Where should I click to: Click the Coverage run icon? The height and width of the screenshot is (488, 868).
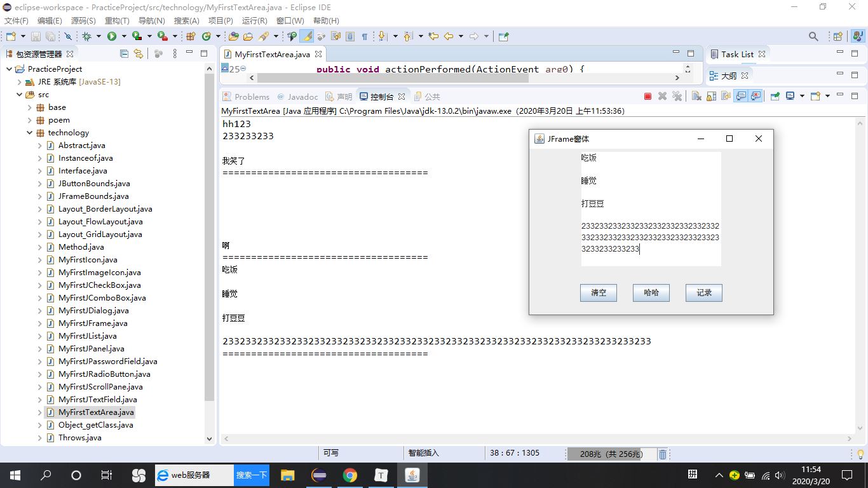click(137, 36)
